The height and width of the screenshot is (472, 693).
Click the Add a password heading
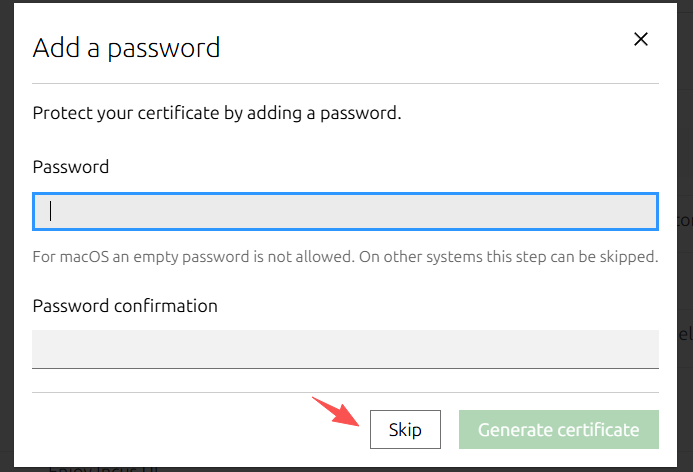point(126,48)
